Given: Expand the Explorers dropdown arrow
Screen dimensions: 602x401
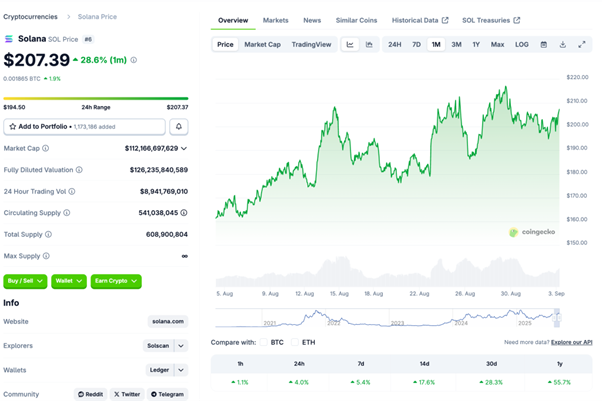Looking at the screenshot, I should click(x=181, y=346).
